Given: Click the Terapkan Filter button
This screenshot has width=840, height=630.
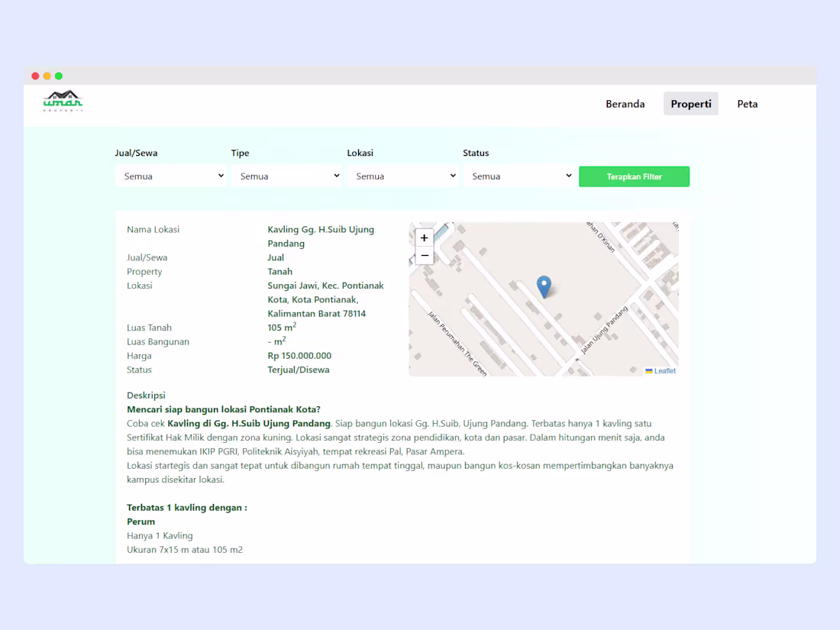Looking at the screenshot, I should tap(634, 176).
